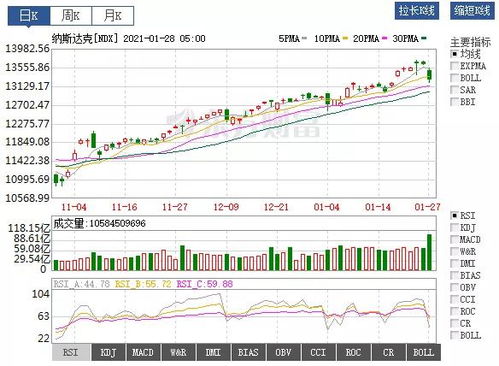Toggle the 均线 moving average checkbox
Screen dimensions: 499x366
pos(454,54)
